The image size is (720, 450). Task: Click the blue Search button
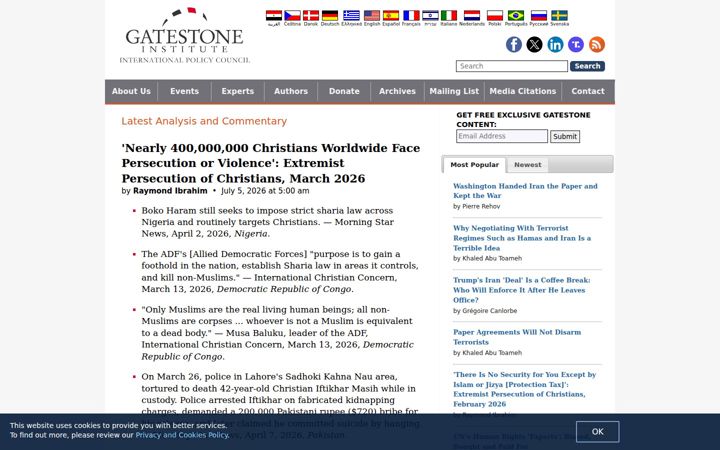coord(587,66)
